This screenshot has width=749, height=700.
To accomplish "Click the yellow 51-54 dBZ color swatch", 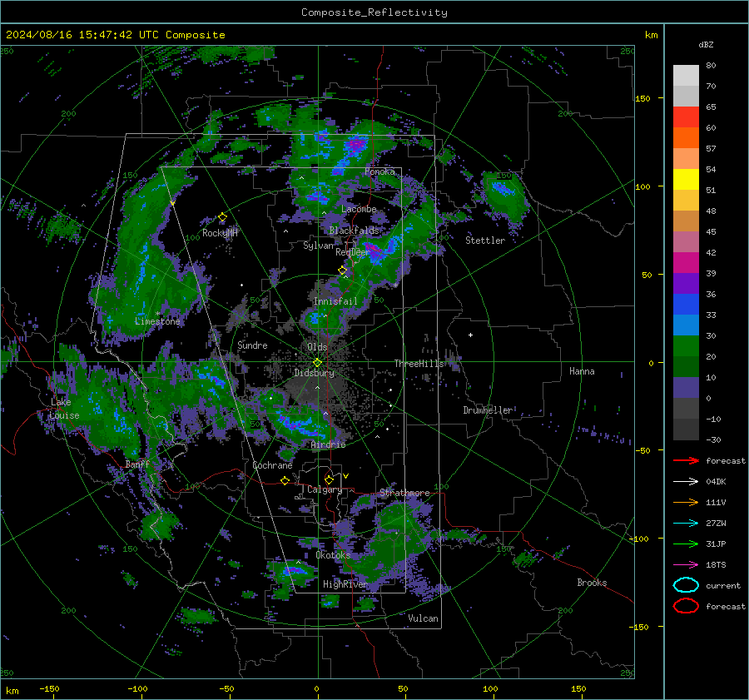I will (686, 180).
